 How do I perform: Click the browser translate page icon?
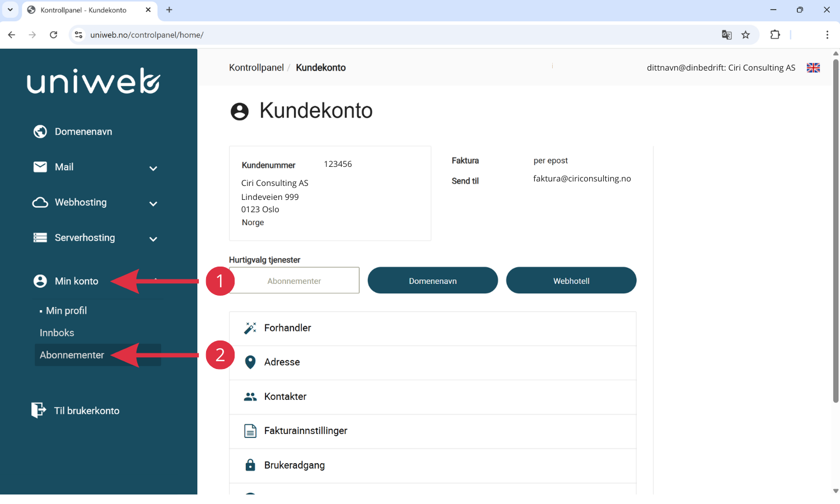tap(727, 35)
